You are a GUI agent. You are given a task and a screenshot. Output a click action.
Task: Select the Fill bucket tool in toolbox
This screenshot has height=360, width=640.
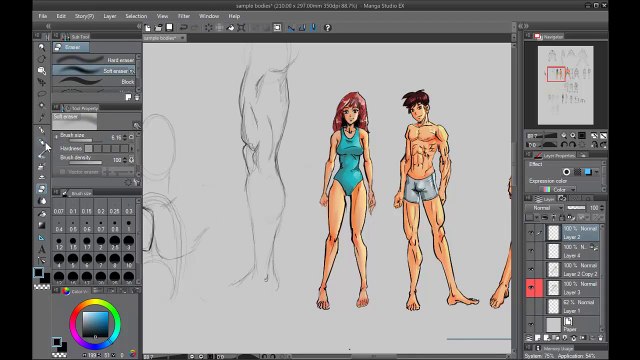click(42, 213)
